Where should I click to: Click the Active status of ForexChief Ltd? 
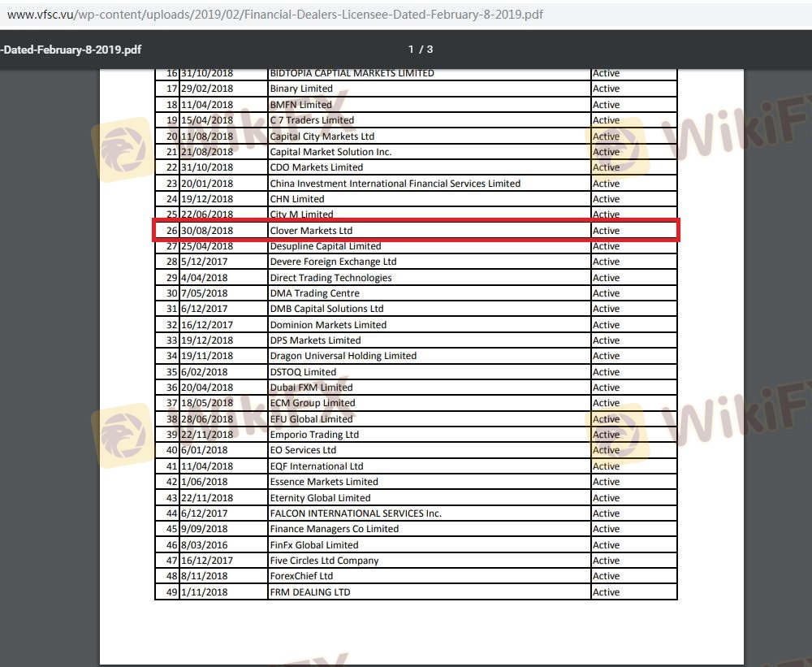pos(606,576)
